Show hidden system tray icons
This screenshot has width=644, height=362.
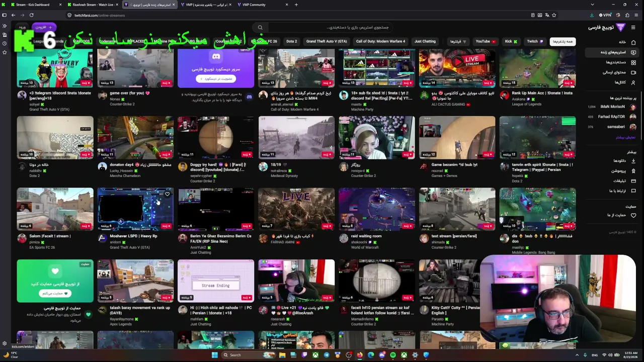[x=577, y=355]
